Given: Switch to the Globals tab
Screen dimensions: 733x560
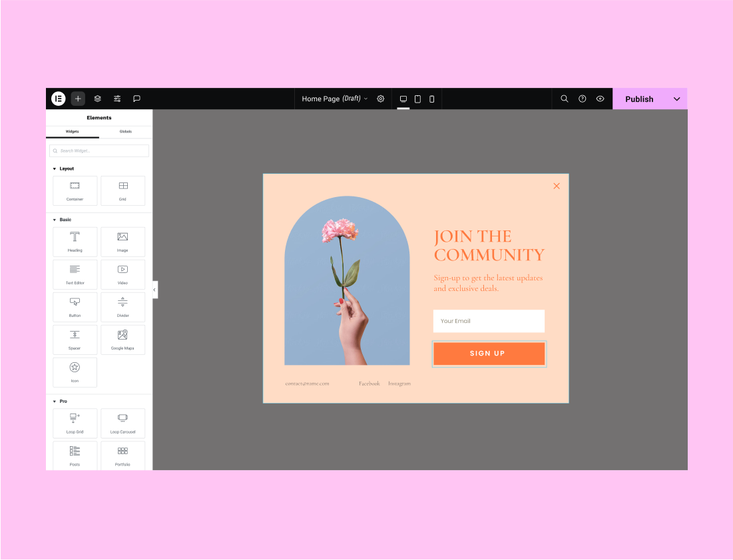Looking at the screenshot, I should point(126,131).
